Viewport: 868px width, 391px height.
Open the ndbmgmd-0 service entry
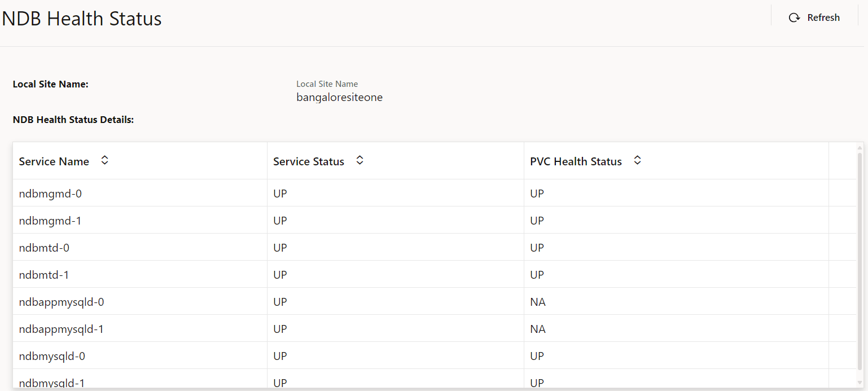[50, 193]
